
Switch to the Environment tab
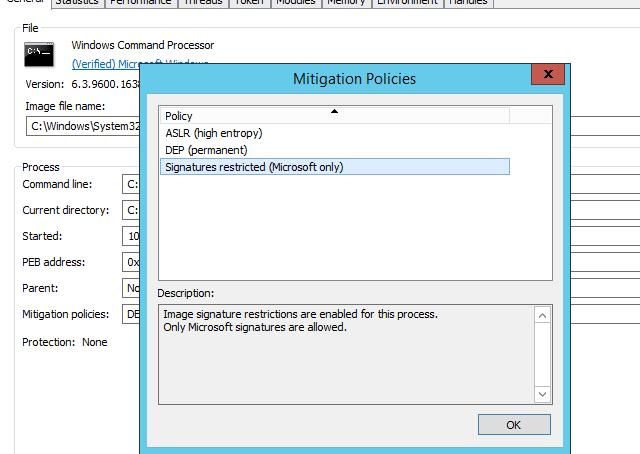(x=407, y=2)
